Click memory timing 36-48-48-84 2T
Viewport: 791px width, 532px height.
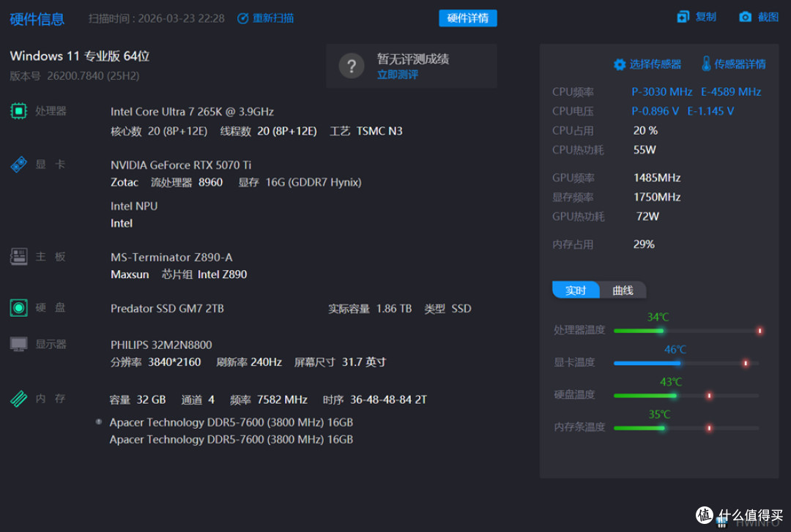pyautogui.click(x=388, y=400)
